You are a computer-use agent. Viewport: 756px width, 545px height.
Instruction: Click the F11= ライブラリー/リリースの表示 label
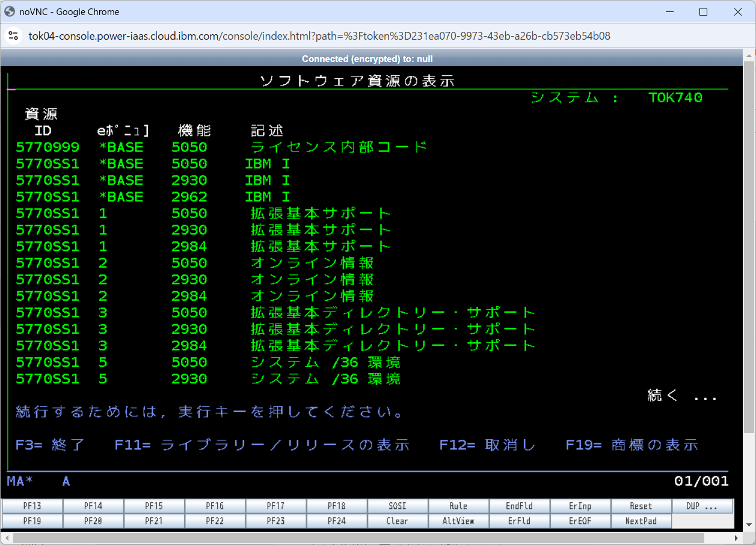point(262,445)
